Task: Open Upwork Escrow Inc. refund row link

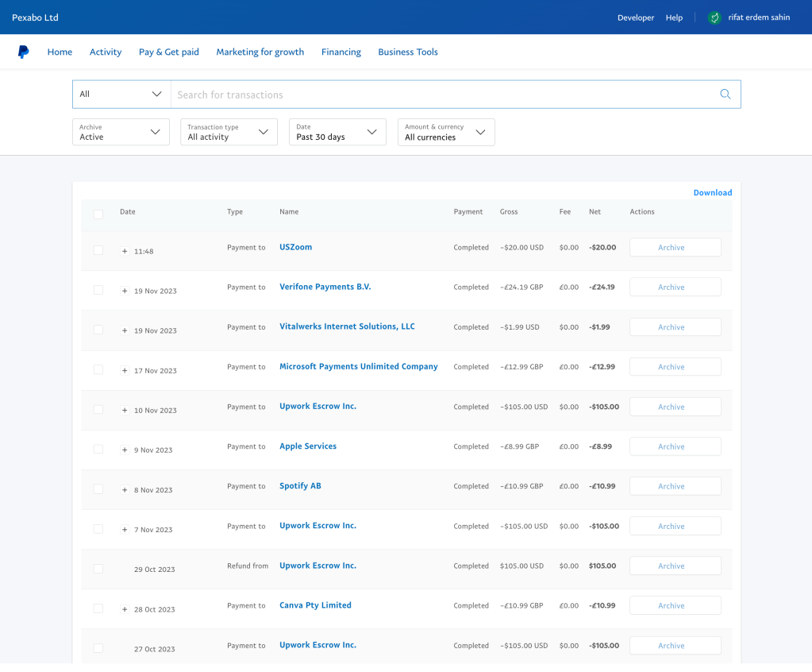Action: tap(318, 566)
